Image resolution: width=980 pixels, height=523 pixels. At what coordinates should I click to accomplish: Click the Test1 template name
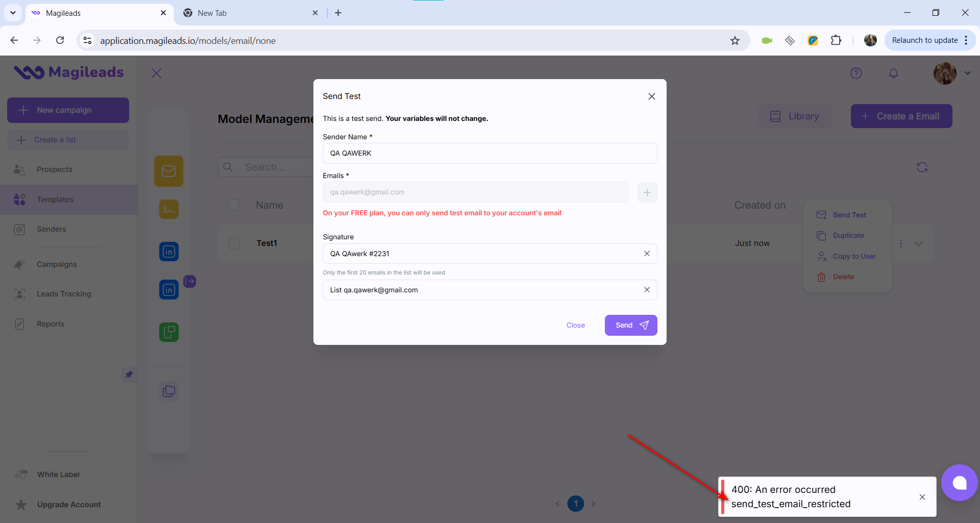(266, 243)
